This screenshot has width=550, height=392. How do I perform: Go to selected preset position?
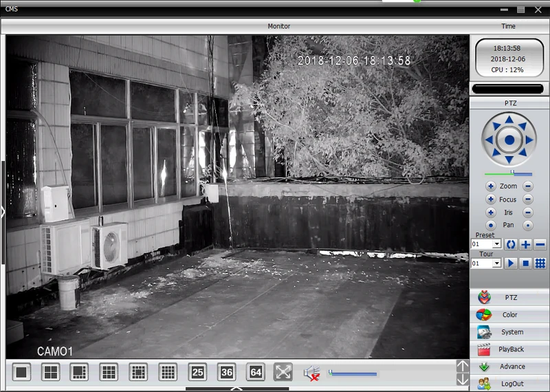(x=511, y=244)
